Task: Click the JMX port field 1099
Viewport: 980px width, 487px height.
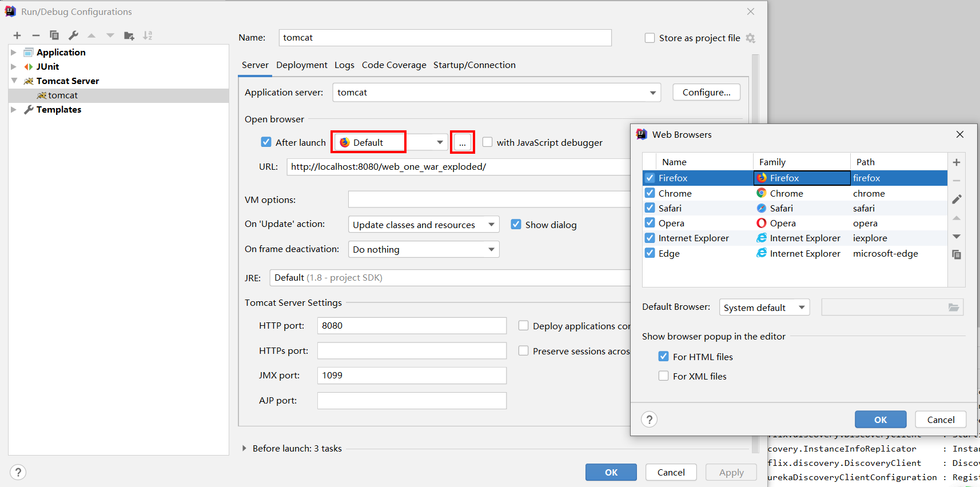Action: (412, 375)
